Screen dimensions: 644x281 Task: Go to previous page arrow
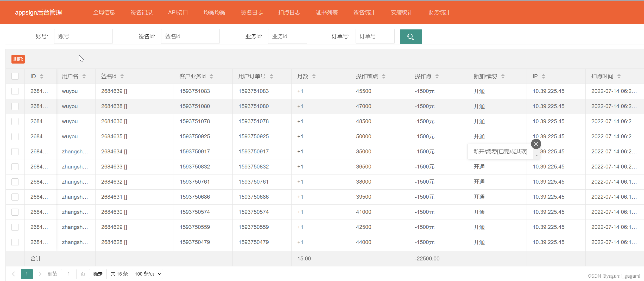tap(14, 274)
